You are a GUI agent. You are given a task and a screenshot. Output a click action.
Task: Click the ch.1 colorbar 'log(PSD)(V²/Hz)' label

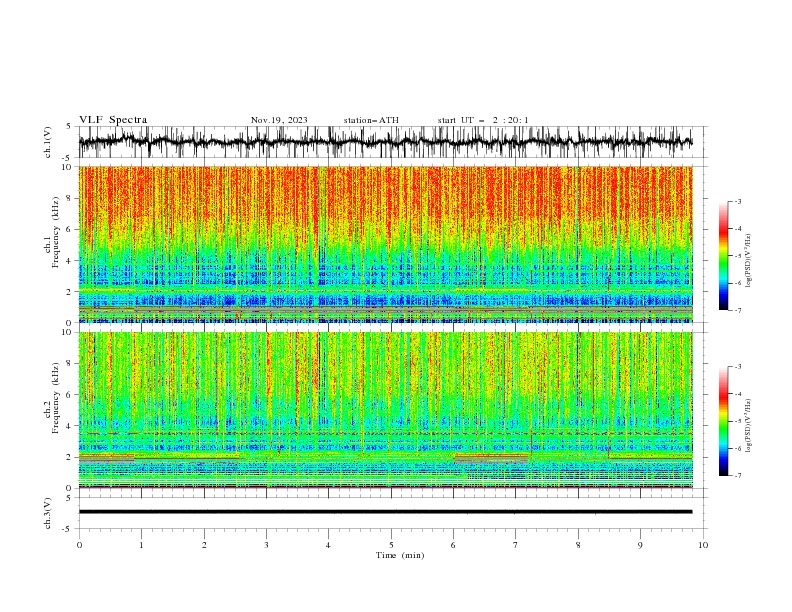click(x=749, y=261)
